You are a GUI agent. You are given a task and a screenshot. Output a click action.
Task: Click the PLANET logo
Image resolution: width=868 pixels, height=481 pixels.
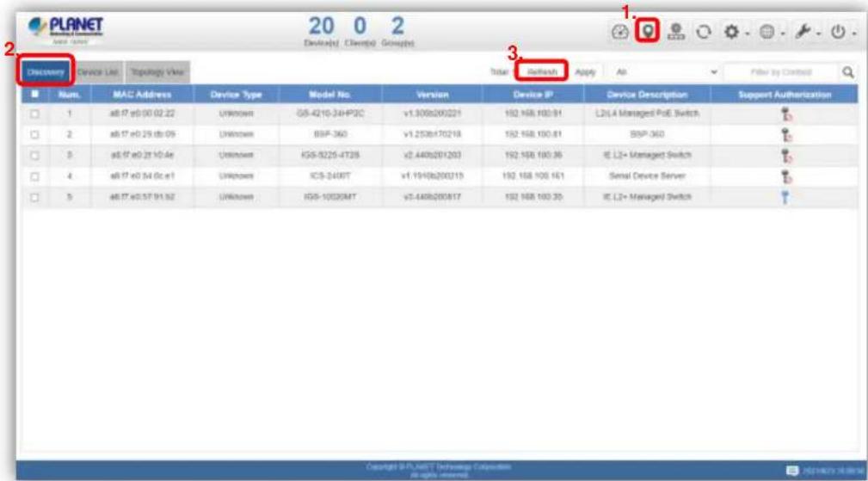pyautogui.click(x=66, y=30)
